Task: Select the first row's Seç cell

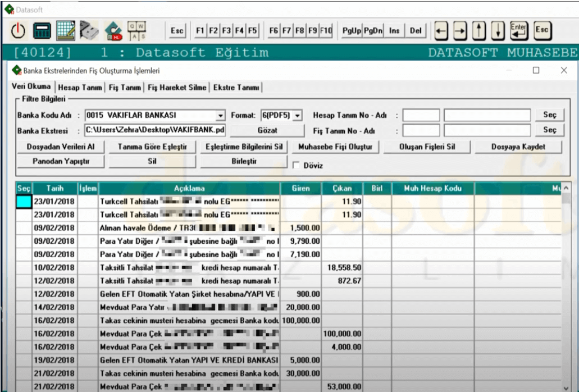Action: coord(24,202)
